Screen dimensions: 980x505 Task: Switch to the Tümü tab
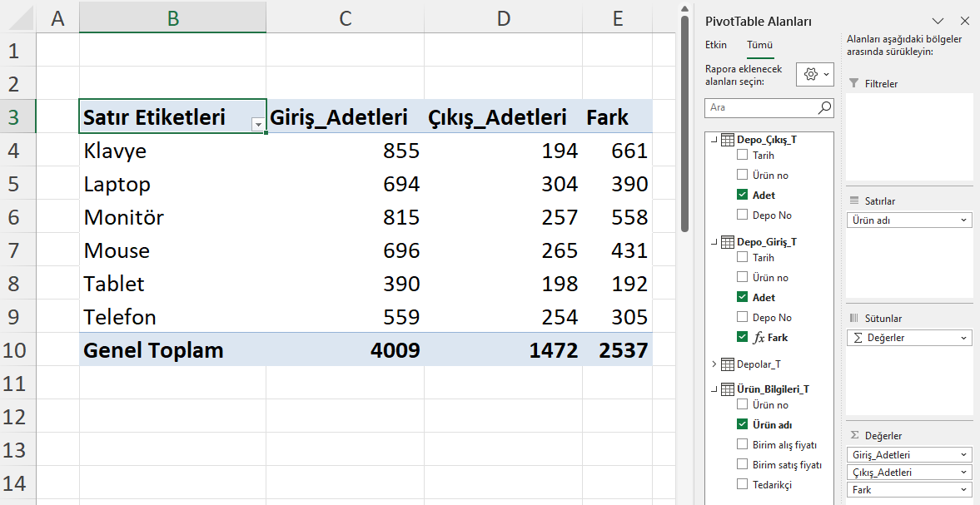pyautogui.click(x=760, y=45)
